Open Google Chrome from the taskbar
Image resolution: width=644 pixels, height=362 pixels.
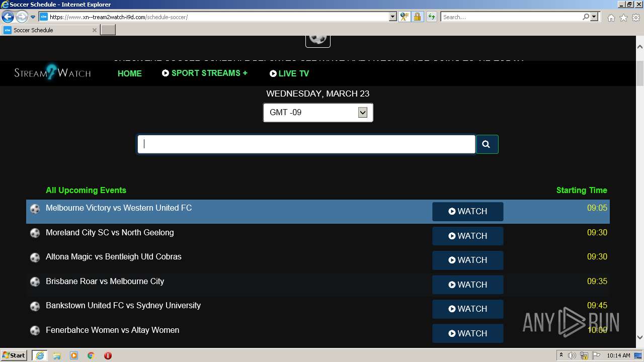[91, 355]
